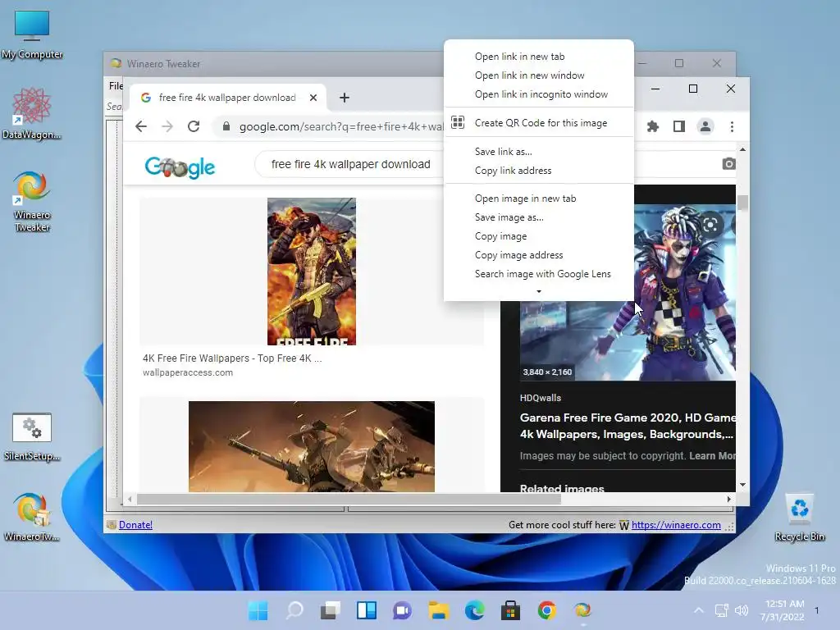The image size is (840, 630).
Task: Expand more context menu items arrow
Action: click(x=539, y=291)
